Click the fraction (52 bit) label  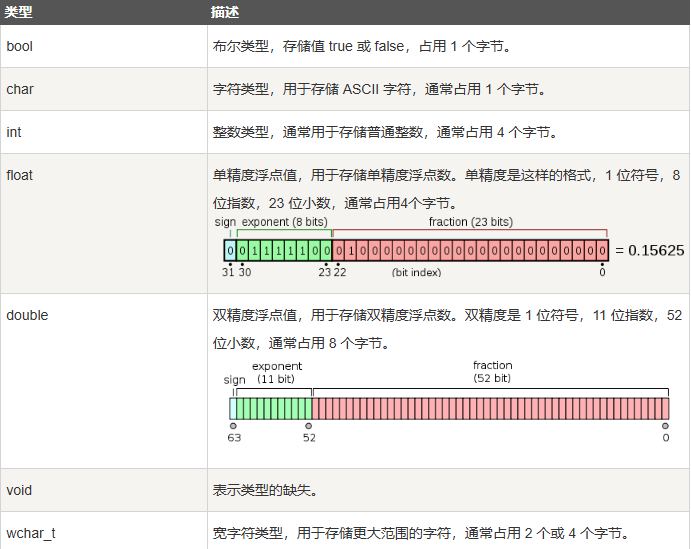(x=492, y=371)
